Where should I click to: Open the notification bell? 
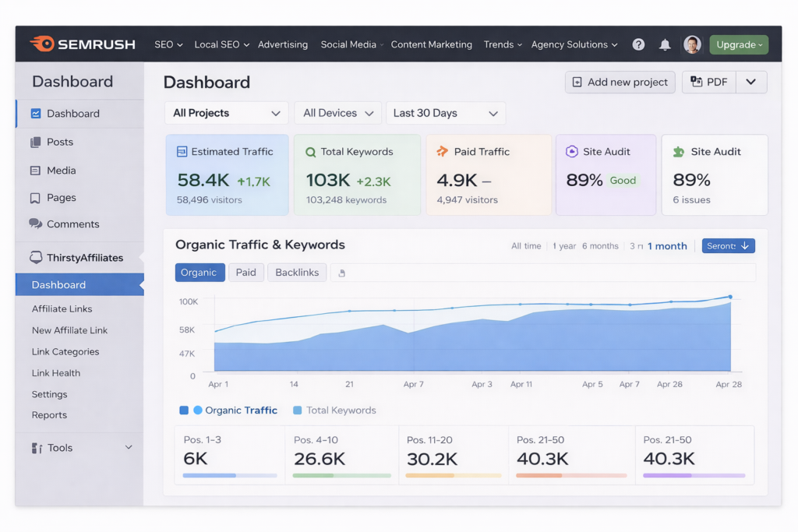pyautogui.click(x=665, y=44)
